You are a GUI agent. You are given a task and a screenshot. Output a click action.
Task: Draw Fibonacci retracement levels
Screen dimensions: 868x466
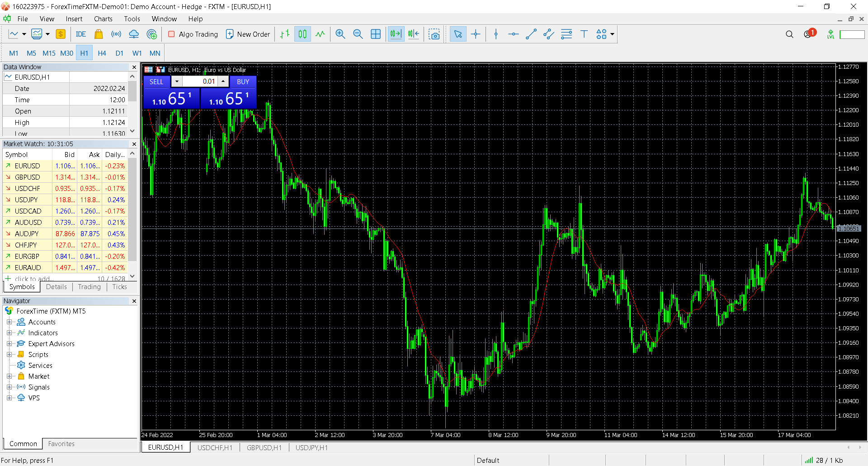point(566,34)
